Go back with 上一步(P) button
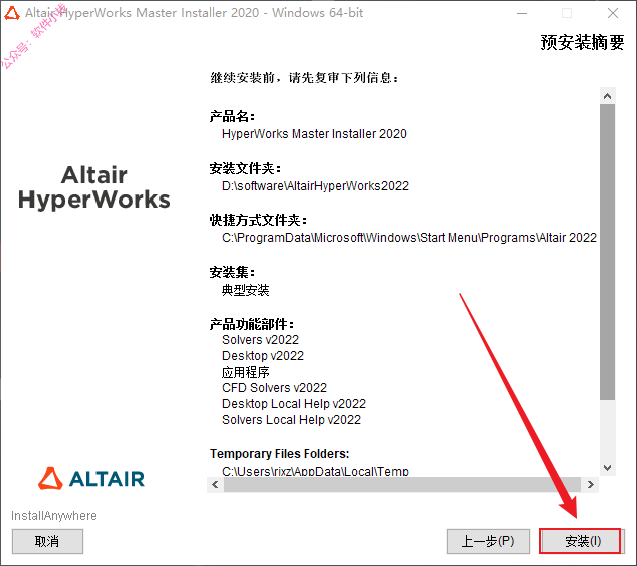Image resolution: width=637 pixels, height=566 pixels. 488,541
